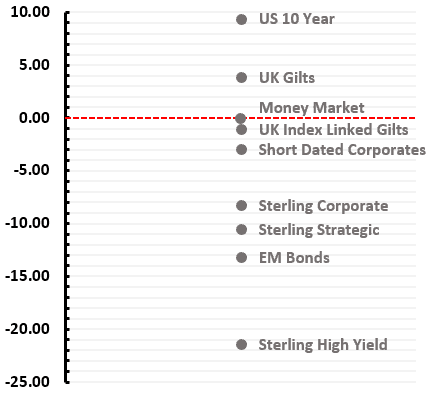Click the US 10 Year data point
This screenshot has height=395, width=433.
click(241, 19)
